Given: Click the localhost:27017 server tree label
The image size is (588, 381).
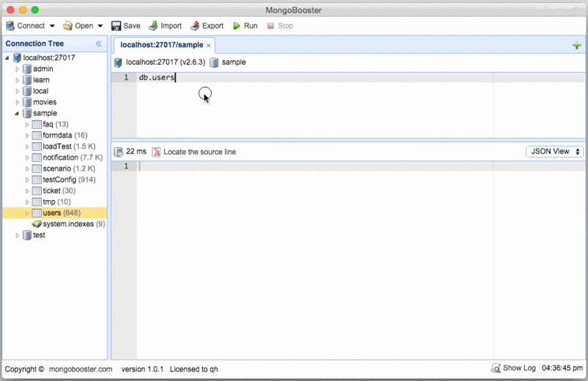Looking at the screenshot, I should [x=49, y=58].
